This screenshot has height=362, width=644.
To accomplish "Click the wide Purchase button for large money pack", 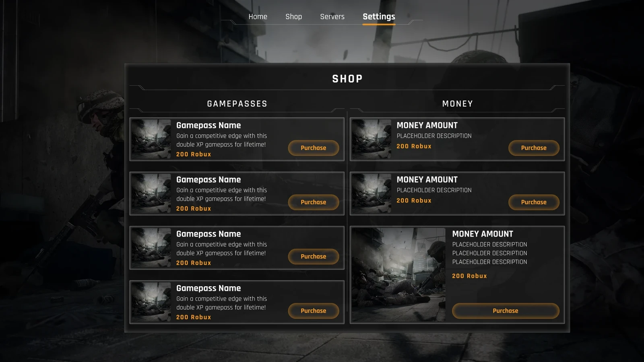I will pos(506,311).
